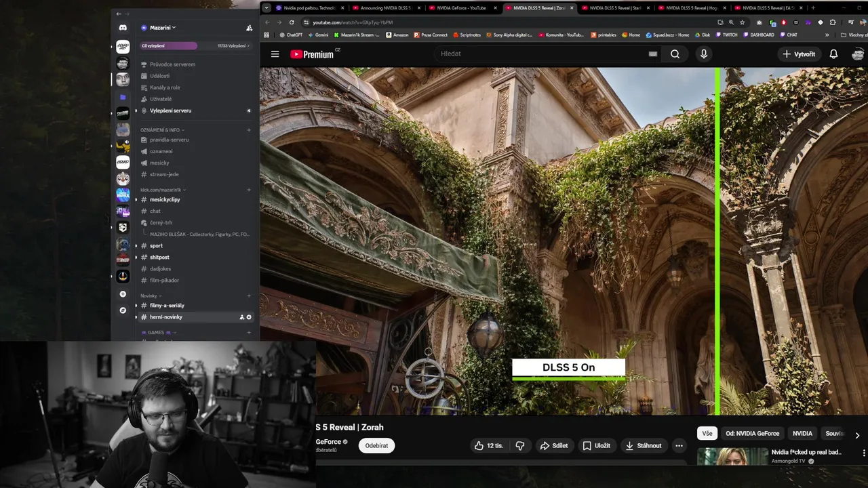The height and width of the screenshot is (488, 868).
Task: Open the Prusa Connect bookmark
Action: pos(430,35)
